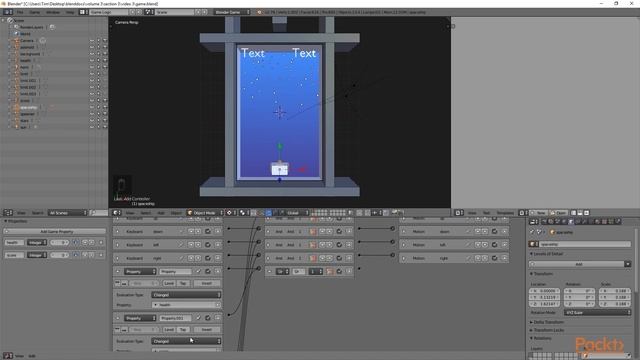Expand the Keyboard down sensor
Screen dimensions: 640x360
point(118,231)
